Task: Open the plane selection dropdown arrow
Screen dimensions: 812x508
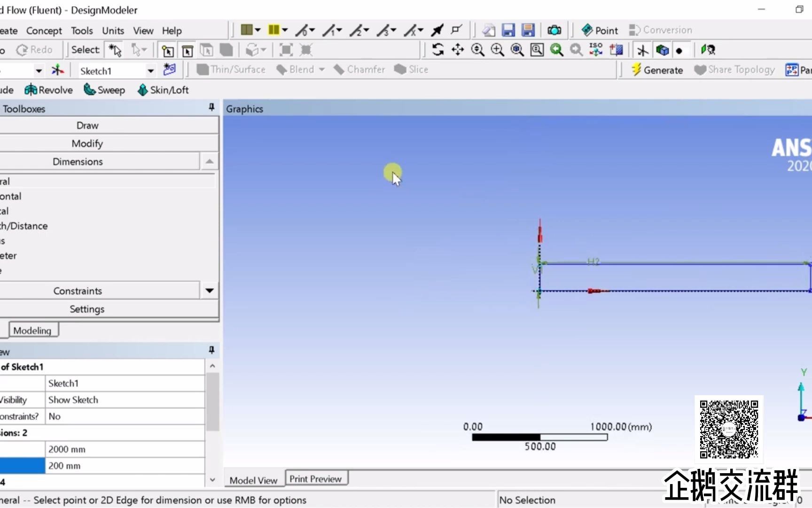Action: [39, 71]
